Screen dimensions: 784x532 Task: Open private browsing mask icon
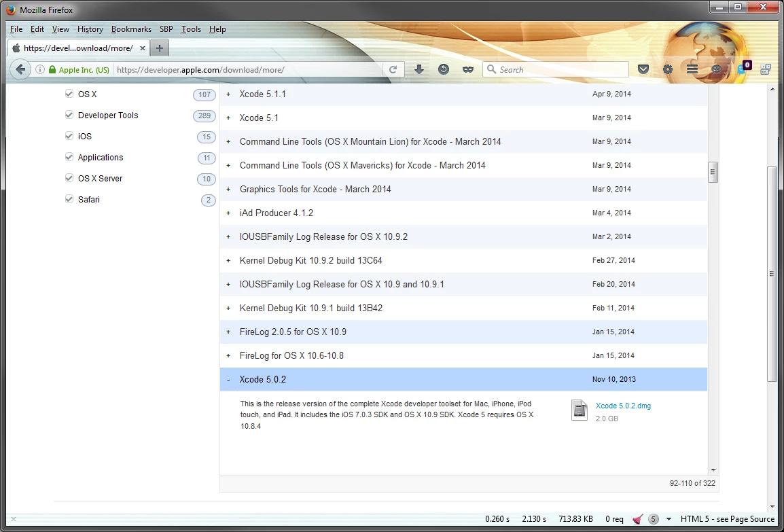coord(467,69)
